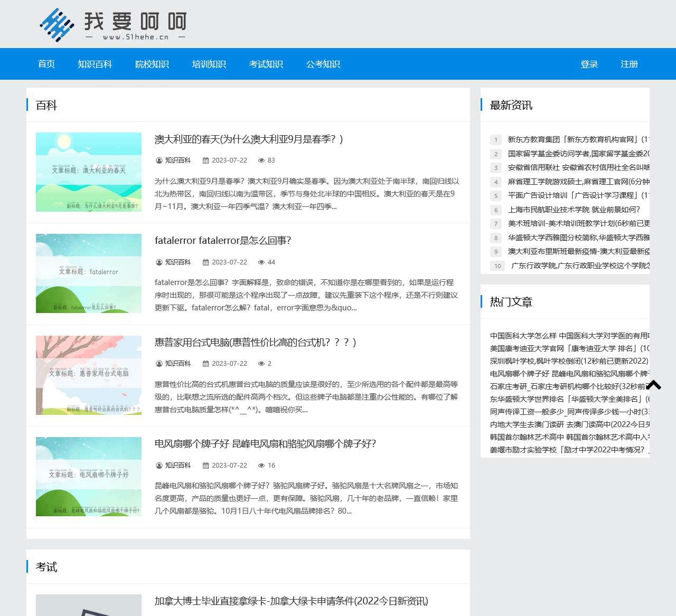Screen dimensions: 676x616
Task: Open 上海市民航职业技术学院 news link
Action: tap(574, 210)
